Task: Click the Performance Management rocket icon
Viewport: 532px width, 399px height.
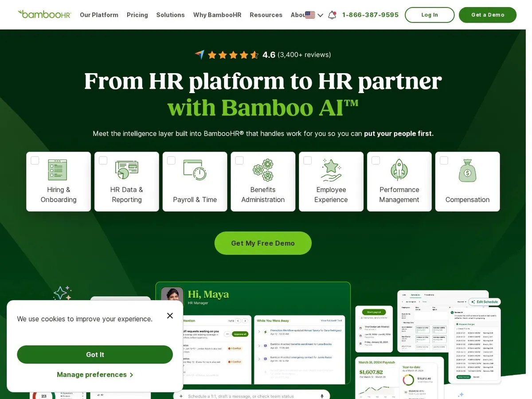Action: click(x=399, y=170)
